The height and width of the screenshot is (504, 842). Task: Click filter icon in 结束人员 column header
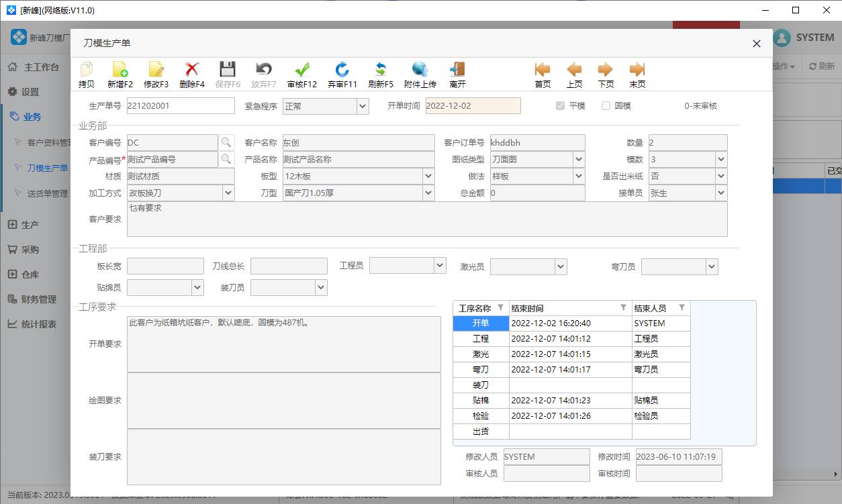682,307
